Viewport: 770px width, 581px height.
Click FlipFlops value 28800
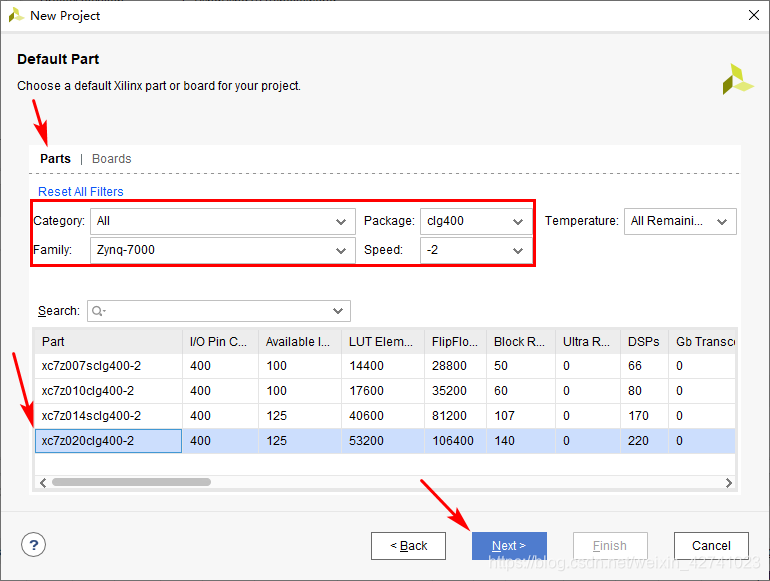pyautogui.click(x=449, y=366)
